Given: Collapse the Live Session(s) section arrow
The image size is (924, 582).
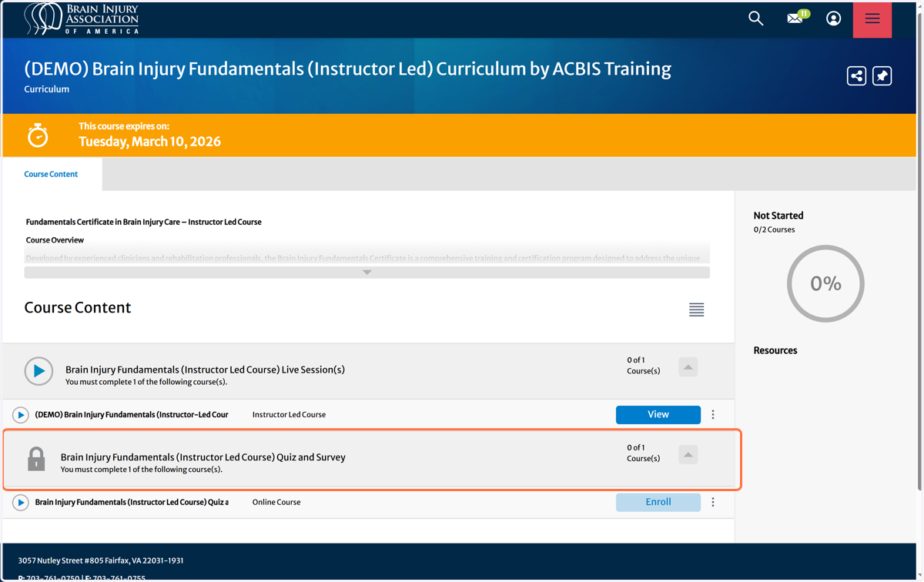Looking at the screenshot, I should [x=688, y=367].
